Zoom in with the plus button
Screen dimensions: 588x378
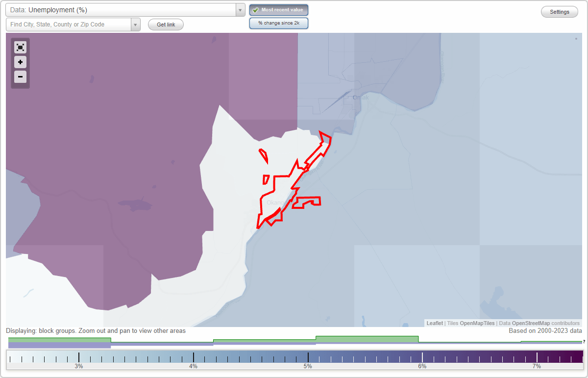point(20,62)
